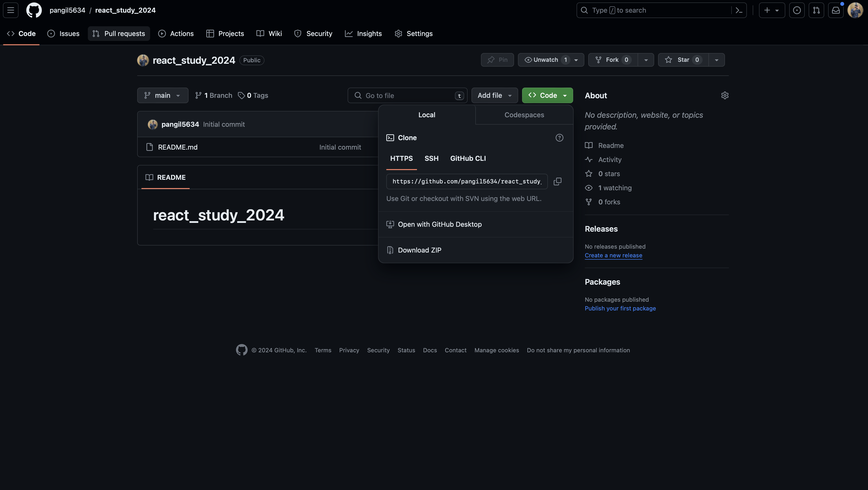Expand the Fork options arrow
Viewport: 868px width, 490px height.
pos(646,60)
